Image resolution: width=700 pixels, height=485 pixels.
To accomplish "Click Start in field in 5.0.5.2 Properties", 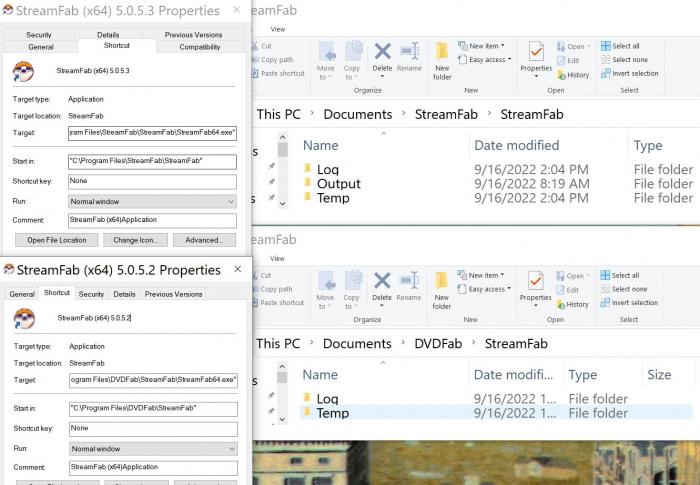I will [x=153, y=409].
